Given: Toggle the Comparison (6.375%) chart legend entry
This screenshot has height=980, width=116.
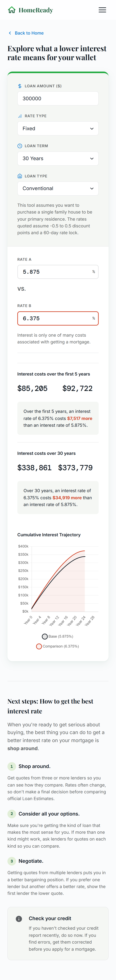Looking at the screenshot, I should (x=58, y=646).
